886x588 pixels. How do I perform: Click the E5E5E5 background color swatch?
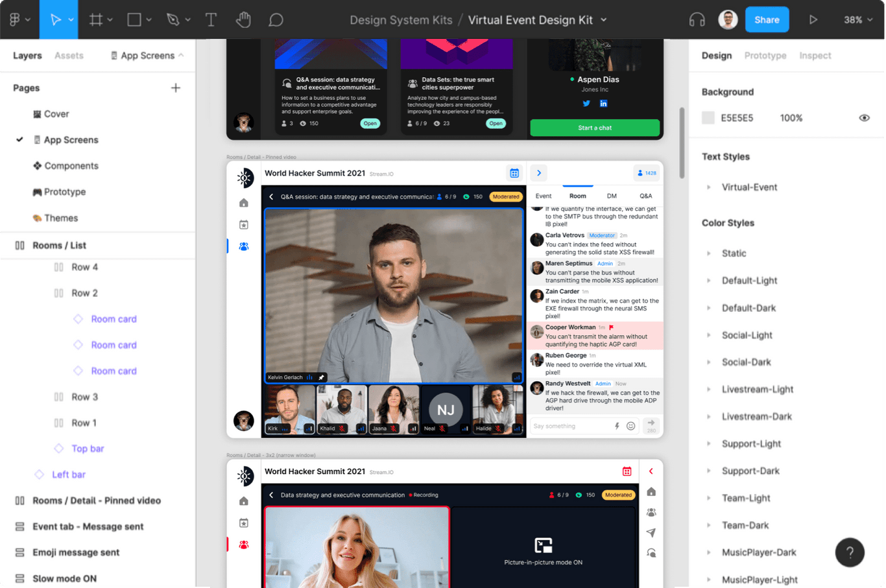[710, 117]
